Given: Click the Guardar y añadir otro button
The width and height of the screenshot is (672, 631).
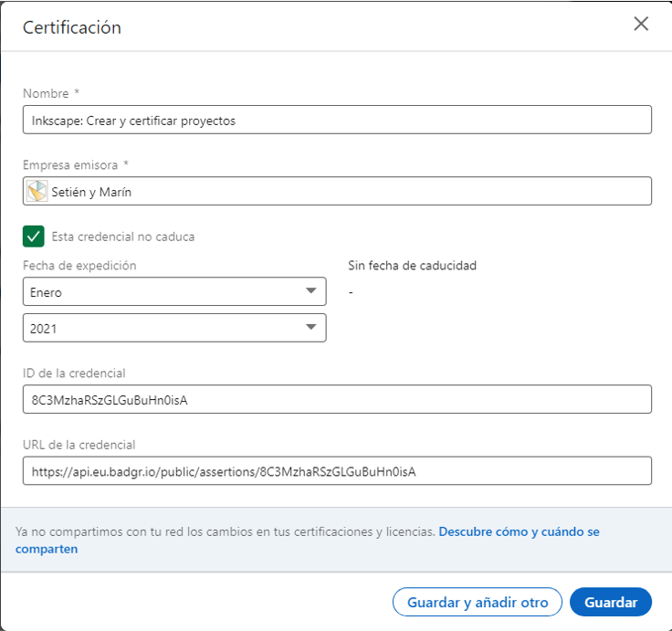Looking at the screenshot, I should 477,602.
